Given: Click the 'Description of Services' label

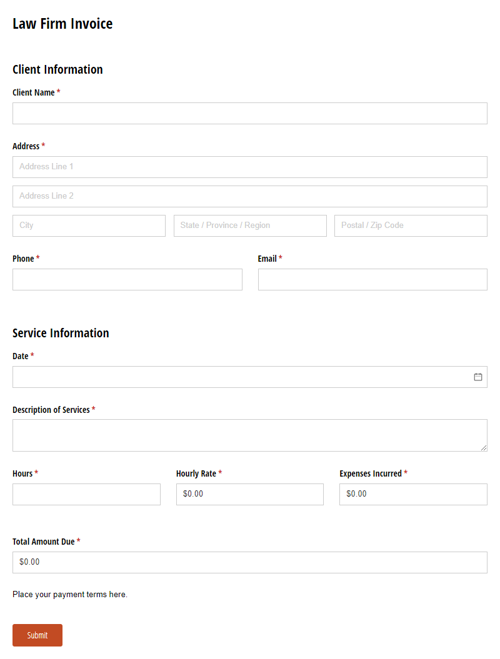Looking at the screenshot, I should click(51, 410).
